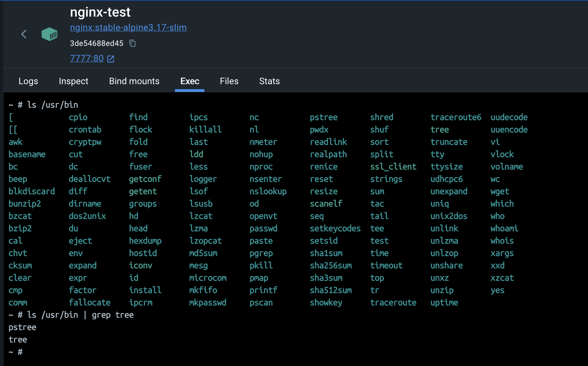Click 'sha256sum' in the listing
588x366 pixels.
(331, 266)
